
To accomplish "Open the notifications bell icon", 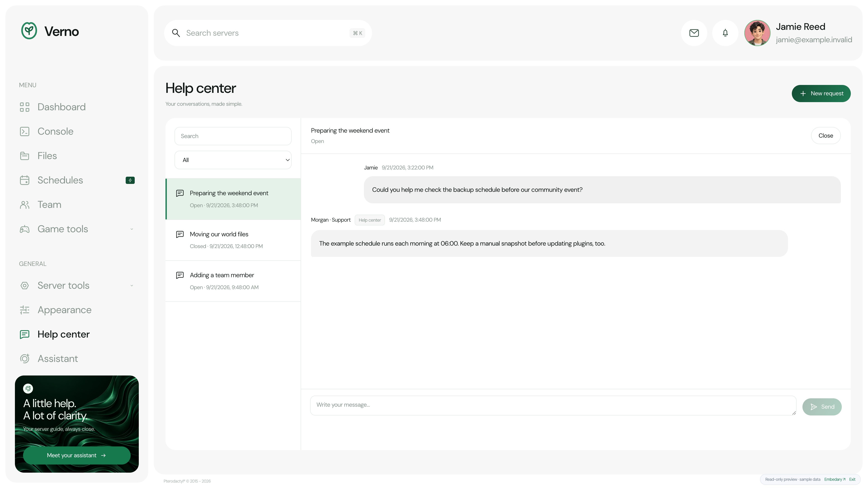I will 725,33.
